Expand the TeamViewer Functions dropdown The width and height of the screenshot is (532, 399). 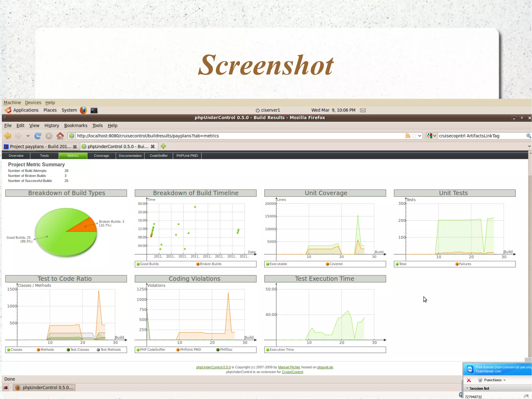(504, 380)
